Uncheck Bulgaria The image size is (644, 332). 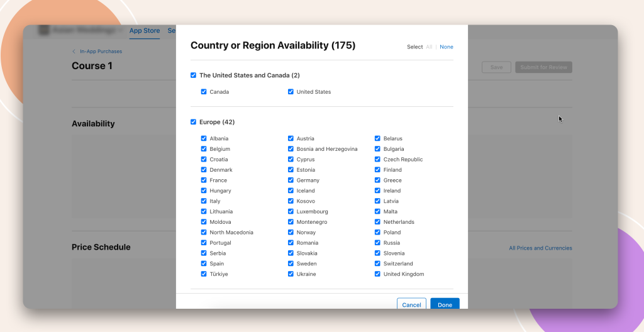(377, 149)
